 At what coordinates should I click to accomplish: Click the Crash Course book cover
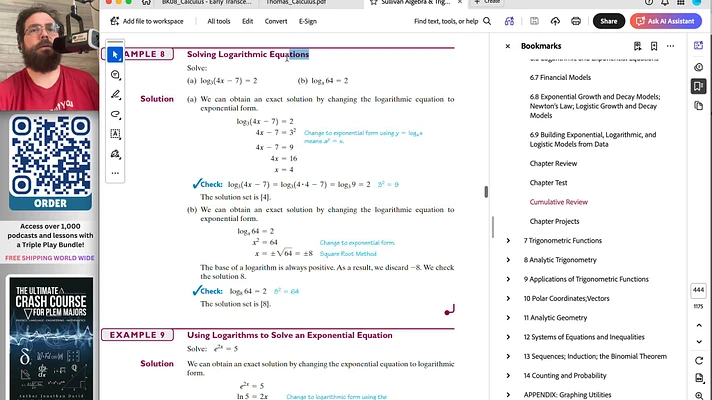(x=51, y=338)
